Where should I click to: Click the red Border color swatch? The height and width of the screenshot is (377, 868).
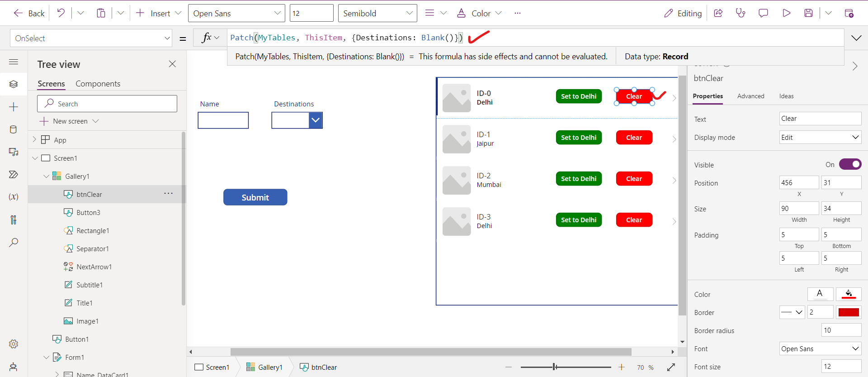coord(848,312)
